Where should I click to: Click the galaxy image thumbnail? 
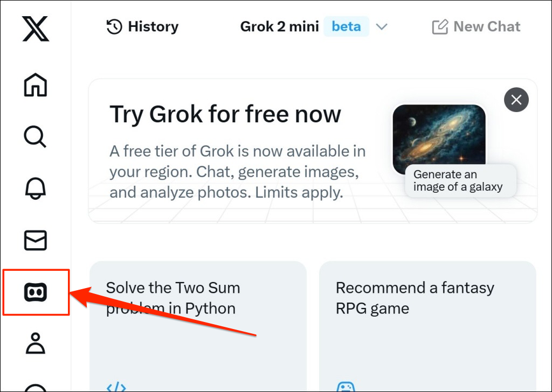point(439,136)
